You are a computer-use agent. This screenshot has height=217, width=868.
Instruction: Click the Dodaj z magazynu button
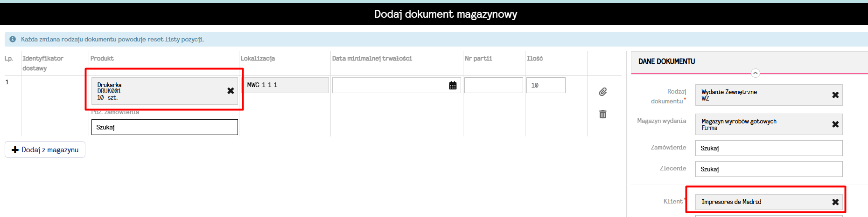click(x=45, y=149)
